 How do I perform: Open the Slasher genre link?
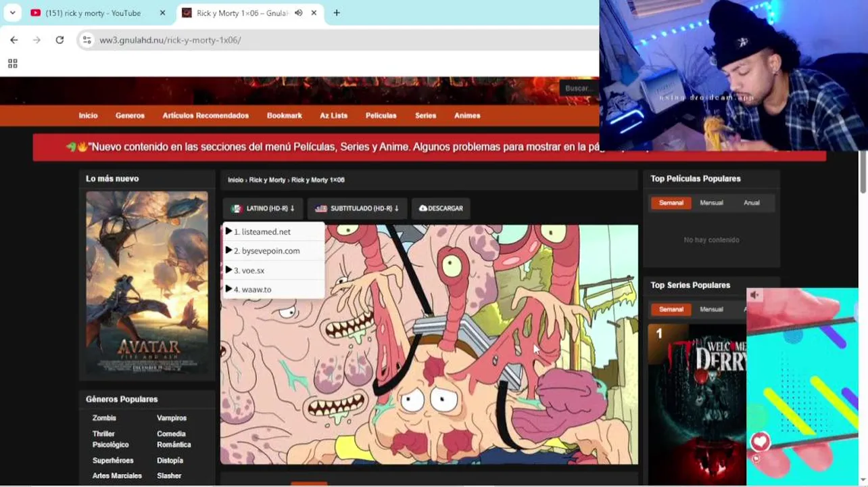click(169, 476)
